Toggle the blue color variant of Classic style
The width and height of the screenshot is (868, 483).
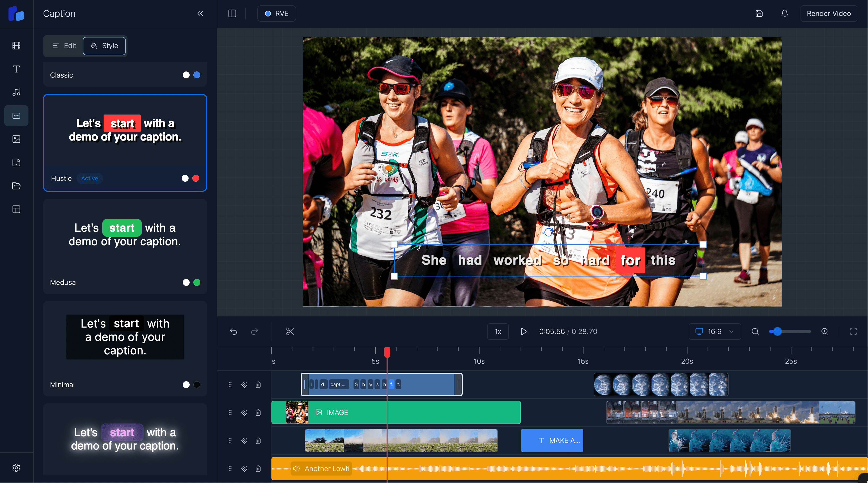(197, 75)
